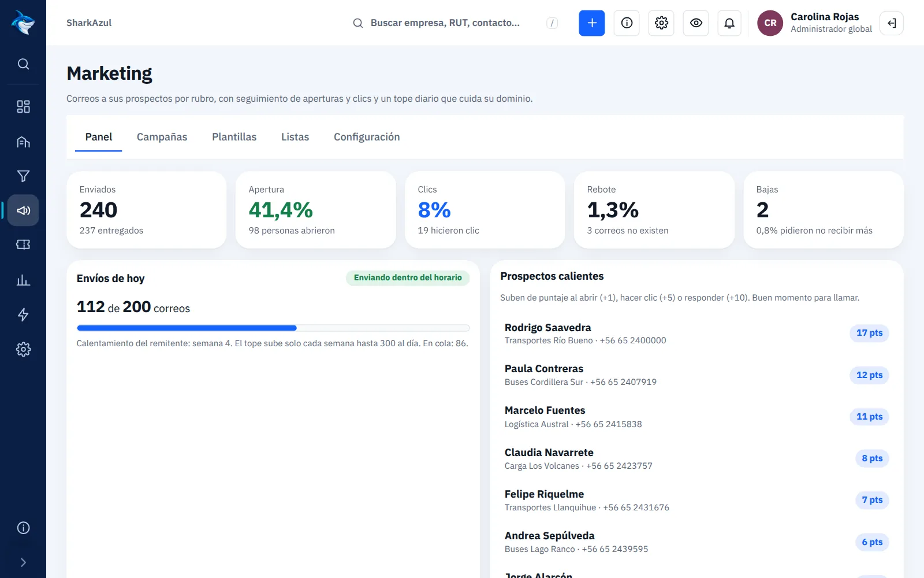Image resolution: width=924 pixels, height=578 pixels.
Task: Open the sidebar settings gear icon
Action: pos(23,349)
